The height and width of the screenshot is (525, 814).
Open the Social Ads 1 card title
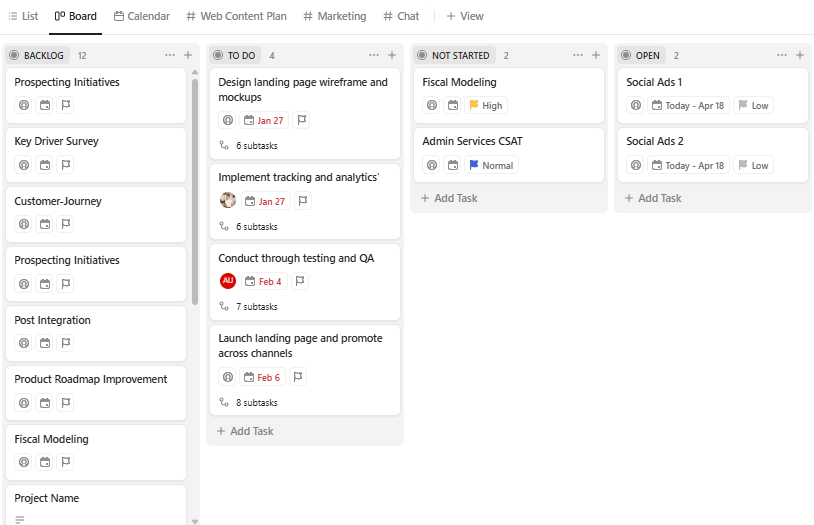pos(654,82)
